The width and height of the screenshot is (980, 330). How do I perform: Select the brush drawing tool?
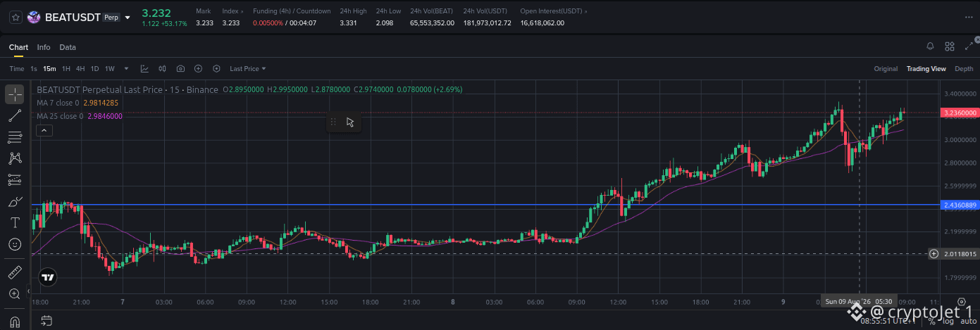(x=15, y=201)
